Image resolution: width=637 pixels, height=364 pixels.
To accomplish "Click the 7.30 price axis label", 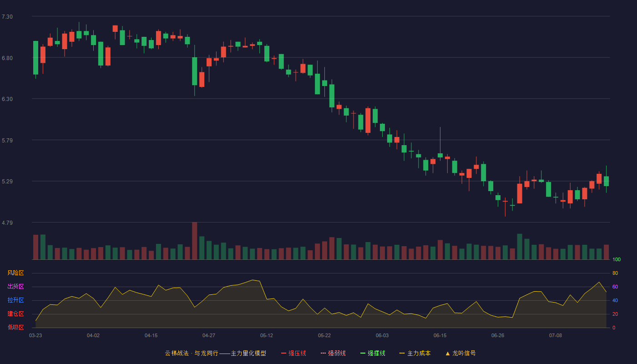I will pos(7,17).
